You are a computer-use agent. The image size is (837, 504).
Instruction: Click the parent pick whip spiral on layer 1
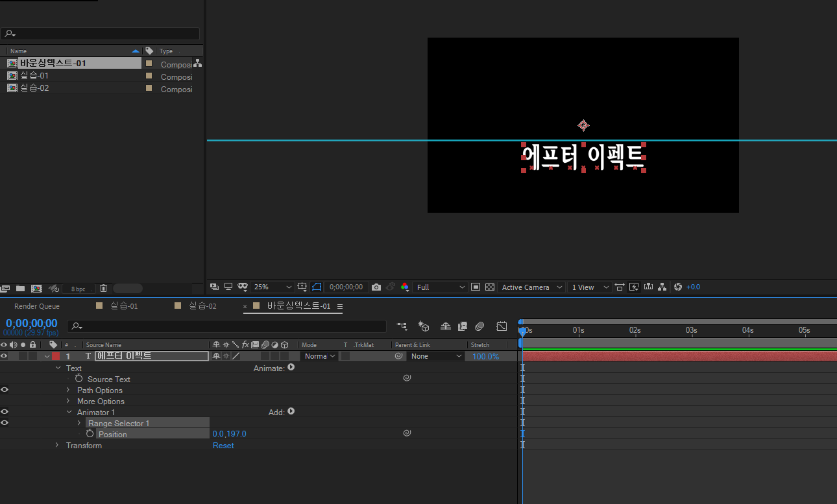(x=399, y=356)
